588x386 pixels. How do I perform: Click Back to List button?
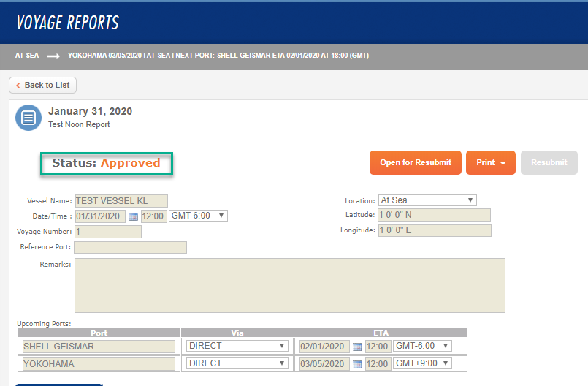click(42, 85)
